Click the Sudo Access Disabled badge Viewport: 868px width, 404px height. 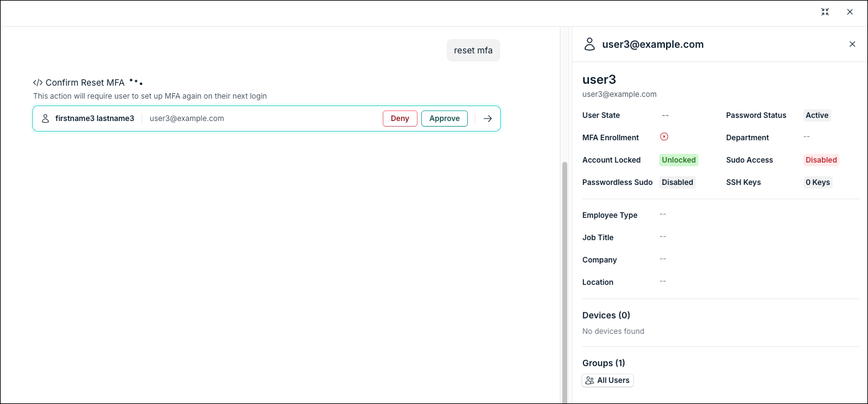[821, 160]
